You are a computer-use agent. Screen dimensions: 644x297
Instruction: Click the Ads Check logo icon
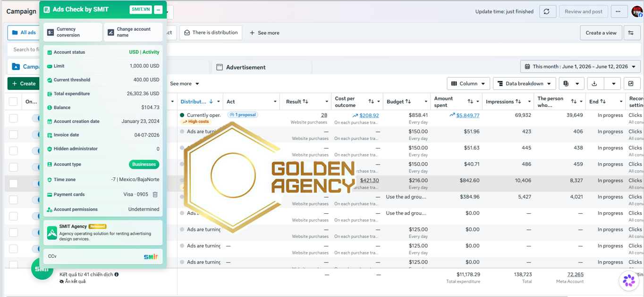tap(47, 9)
